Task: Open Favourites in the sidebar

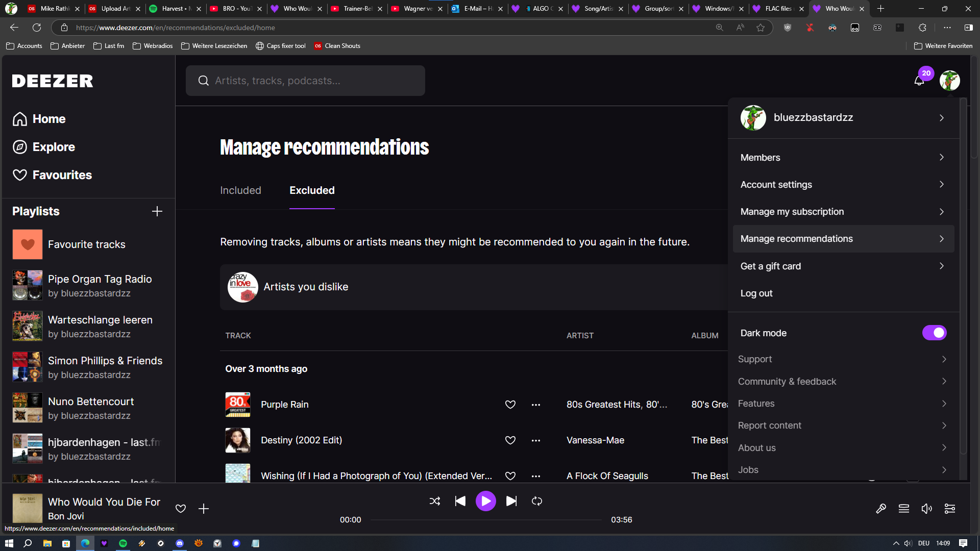Action: (x=52, y=175)
